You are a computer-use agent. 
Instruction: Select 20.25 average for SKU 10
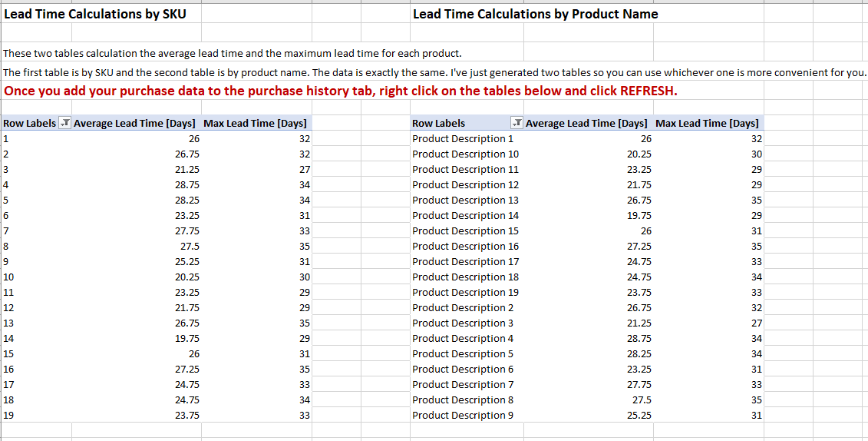click(137, 277)
